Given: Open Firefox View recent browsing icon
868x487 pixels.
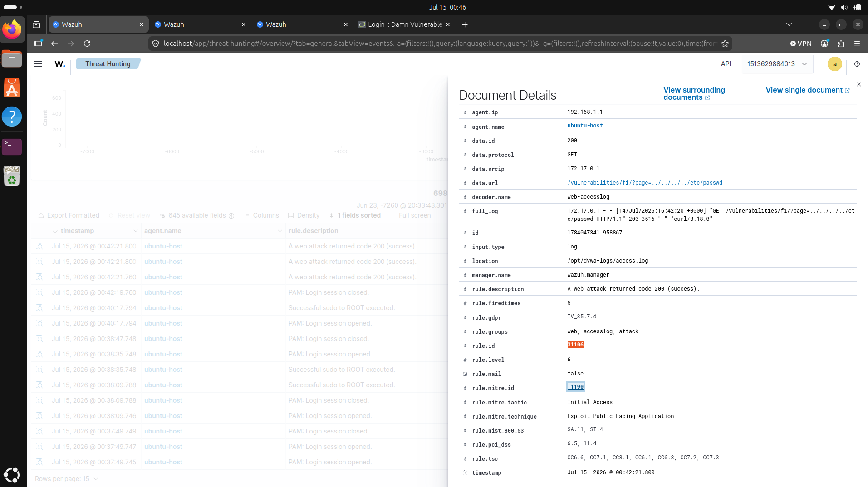Looking at the screenshot, I should coord(36,24).
